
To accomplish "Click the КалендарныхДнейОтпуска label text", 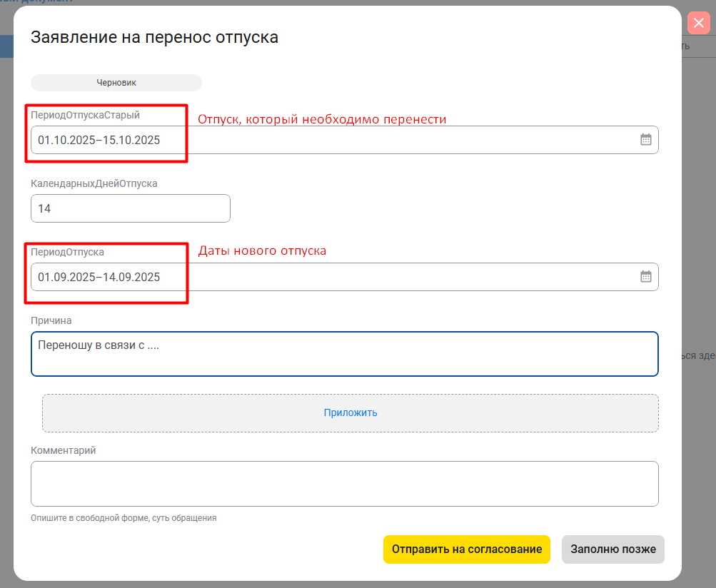I will [94, 183].
